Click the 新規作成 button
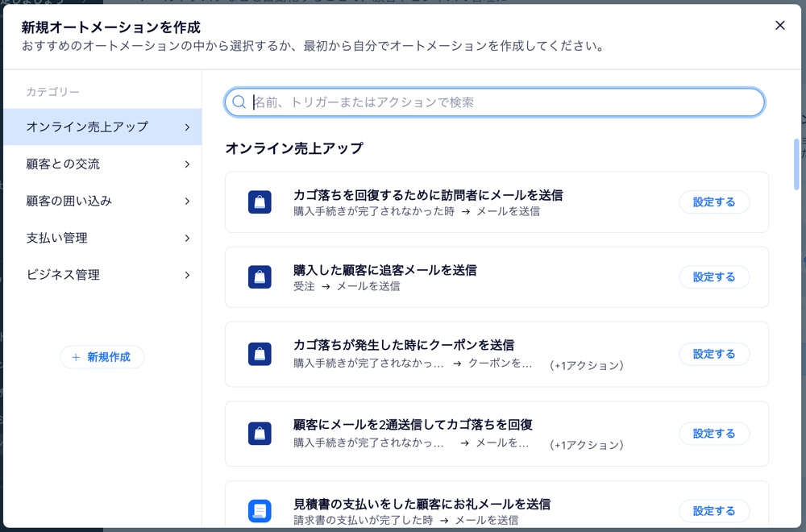The image size is (806, 532). 102,357
